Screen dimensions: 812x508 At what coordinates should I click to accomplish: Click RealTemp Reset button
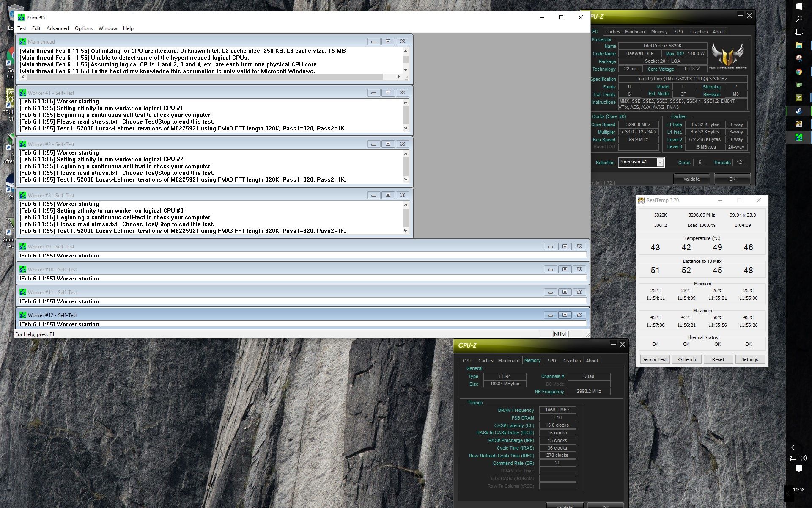pos(718,359)
